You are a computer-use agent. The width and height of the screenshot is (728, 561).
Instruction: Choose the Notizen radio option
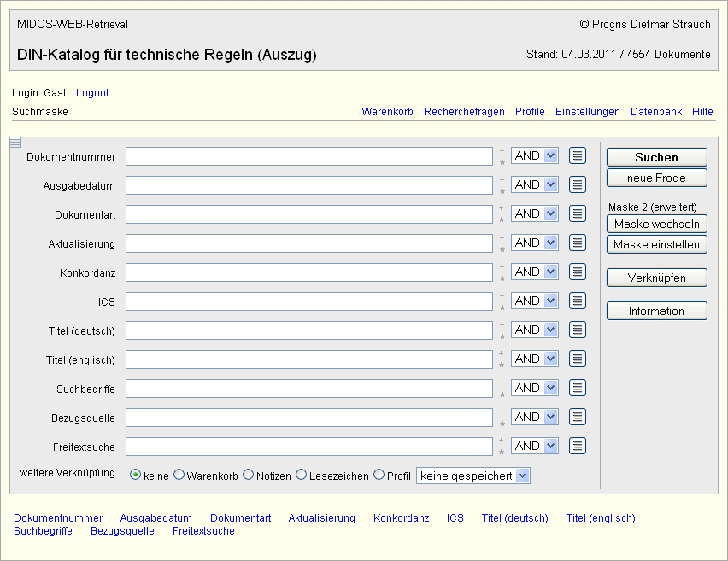[x=249, y=475]
